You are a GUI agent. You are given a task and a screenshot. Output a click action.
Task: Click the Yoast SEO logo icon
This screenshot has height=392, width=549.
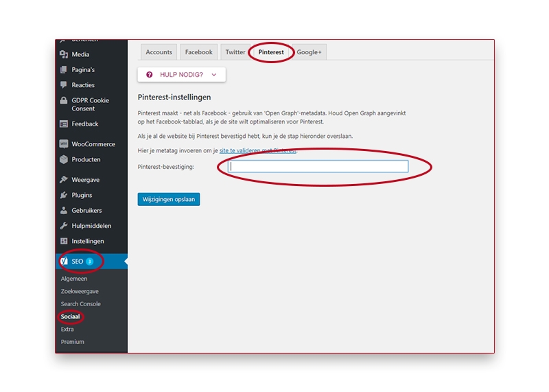[x=64, y=262]
